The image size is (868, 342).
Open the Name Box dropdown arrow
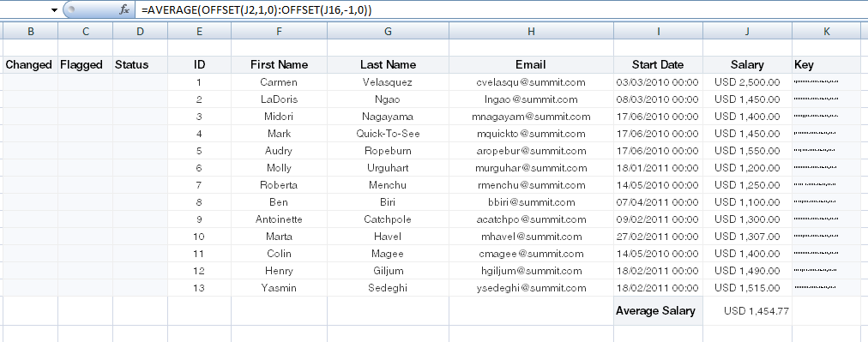tap(54, 10)
